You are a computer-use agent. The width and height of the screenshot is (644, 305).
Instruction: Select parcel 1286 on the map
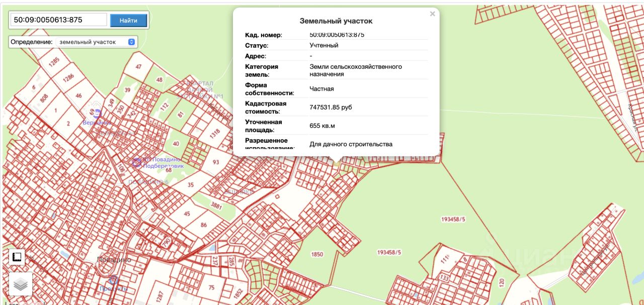(68, 77)
